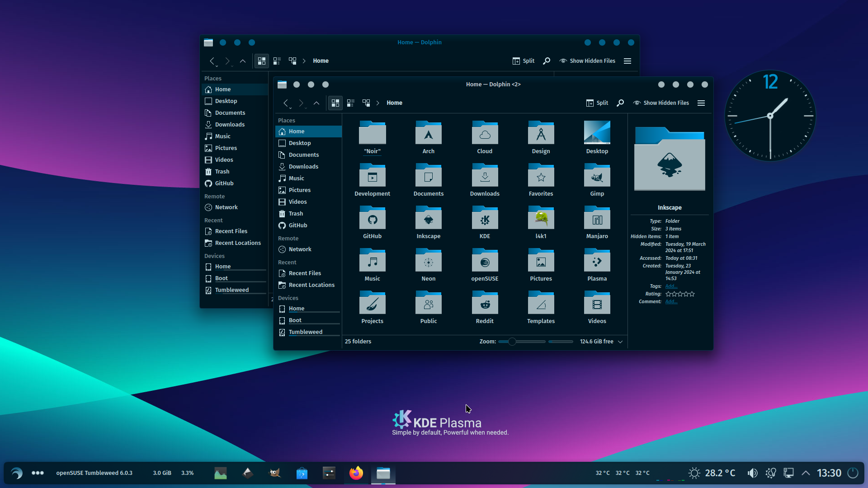Add tags to Inkscape folder

tap(671, 286)
